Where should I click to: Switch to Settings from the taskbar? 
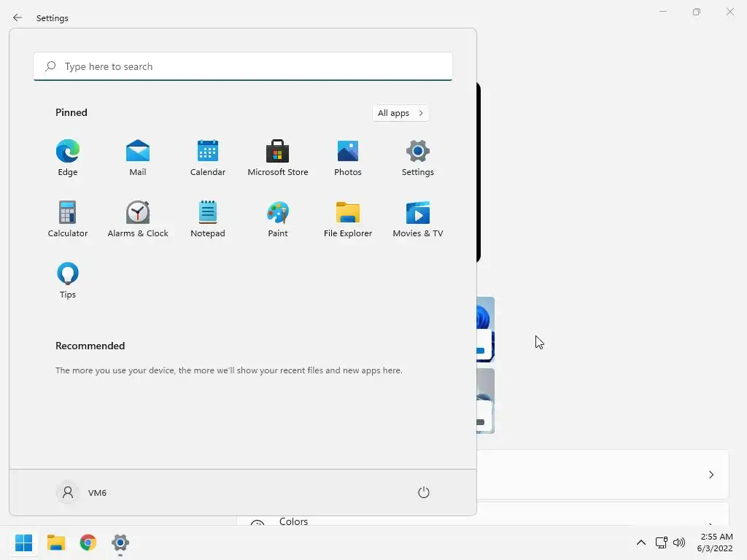point(120,542)
